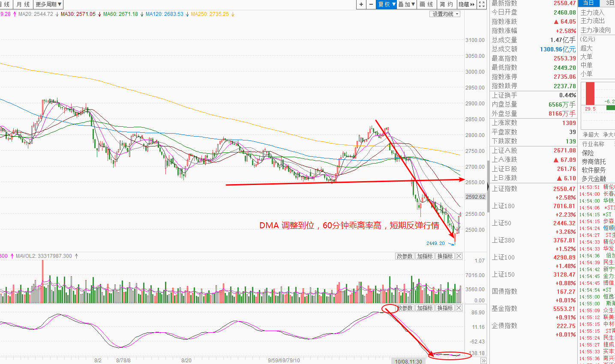Click the MA250: 2735.25 label
The image size is (615, 364).
point(210,14)
